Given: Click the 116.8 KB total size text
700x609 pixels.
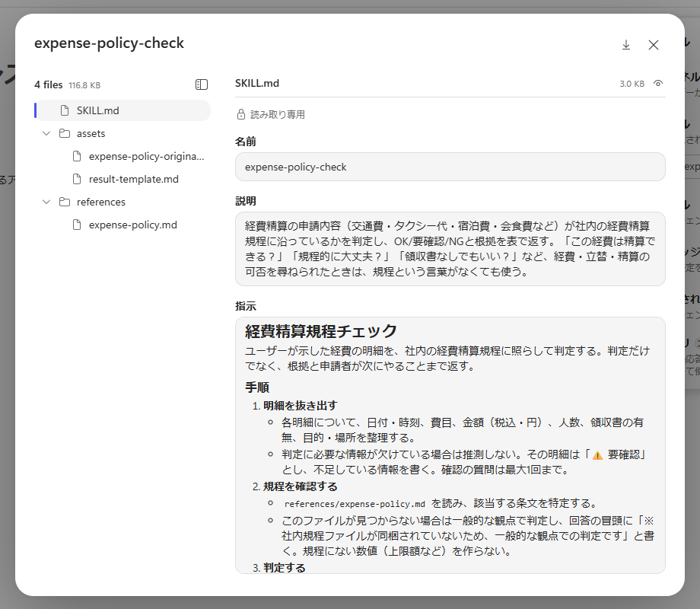Looking at the screenshot, I should pos(84,85).
